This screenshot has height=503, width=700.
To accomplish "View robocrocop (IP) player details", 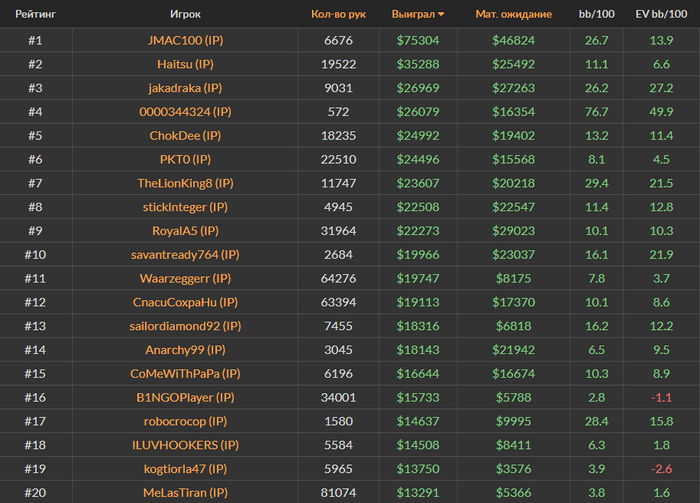I will pyautogui.click(x=185, y=421).
